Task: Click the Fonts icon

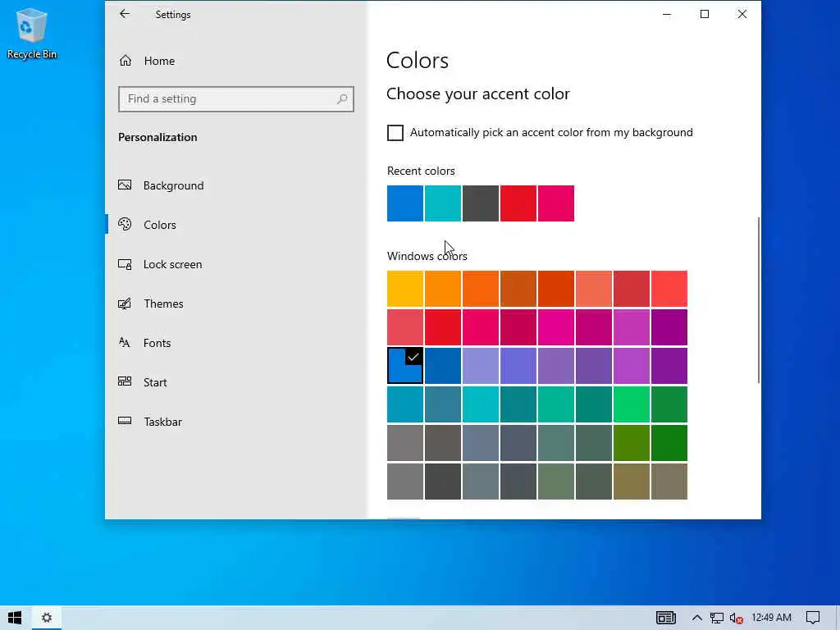Action: tap(125, 342)
